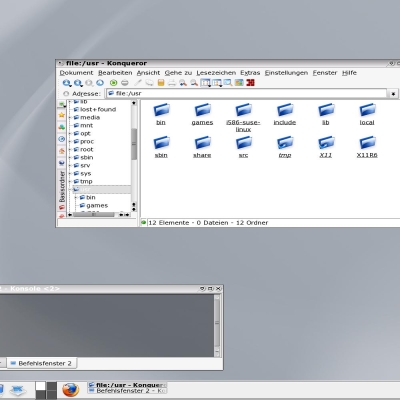Open the tree view mode dropdown in toolbar

pyautogui.click(x=217, y=83)
